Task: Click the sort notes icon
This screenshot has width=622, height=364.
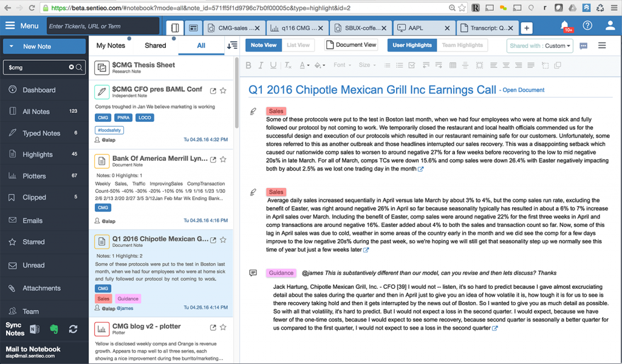Action: pyautogui.click(x=232, y=45)
